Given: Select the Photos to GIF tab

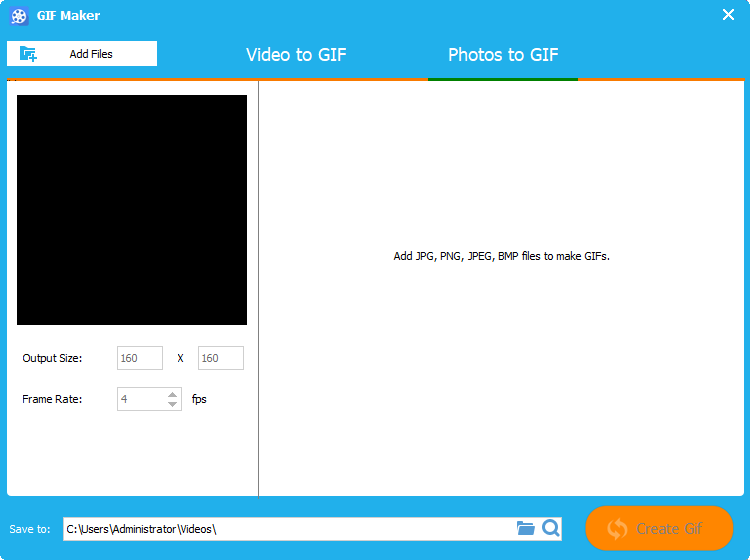Looking at the screenshot, I should tap(503, 55).
